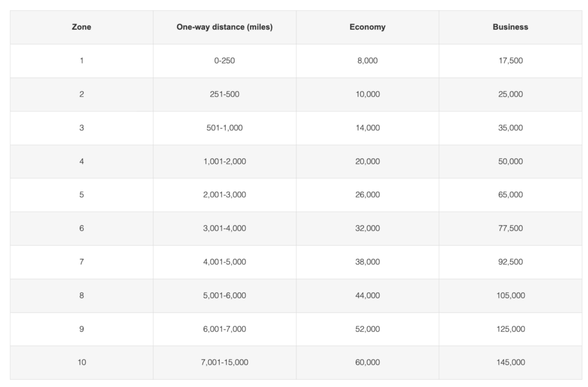
Task: Click the 251-500 distance range
Action: (224, 94)
